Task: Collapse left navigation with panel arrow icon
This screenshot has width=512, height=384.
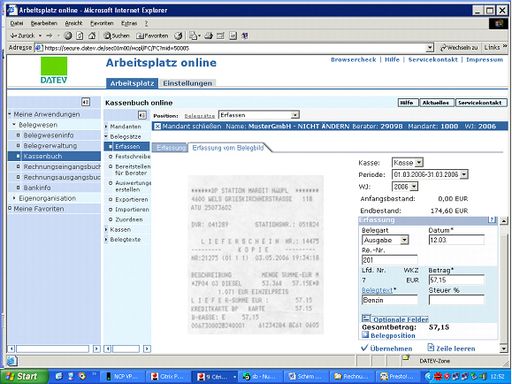Action: pos(86,102)
